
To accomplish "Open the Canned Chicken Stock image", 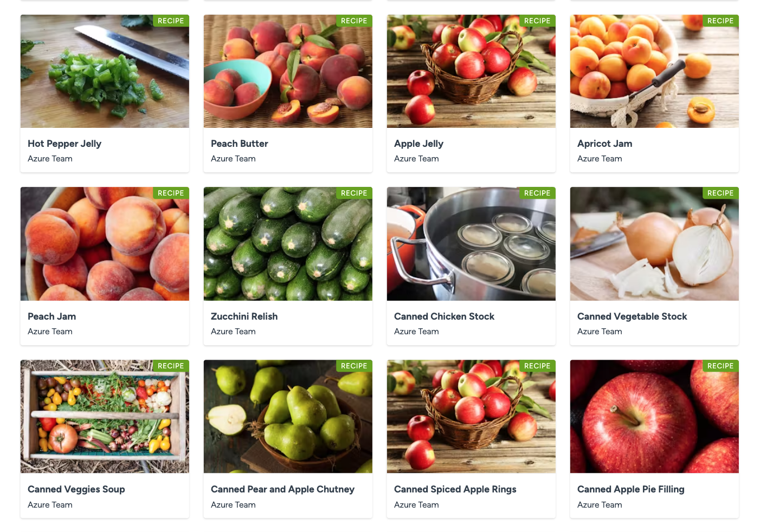I will (x=471, y=244).
